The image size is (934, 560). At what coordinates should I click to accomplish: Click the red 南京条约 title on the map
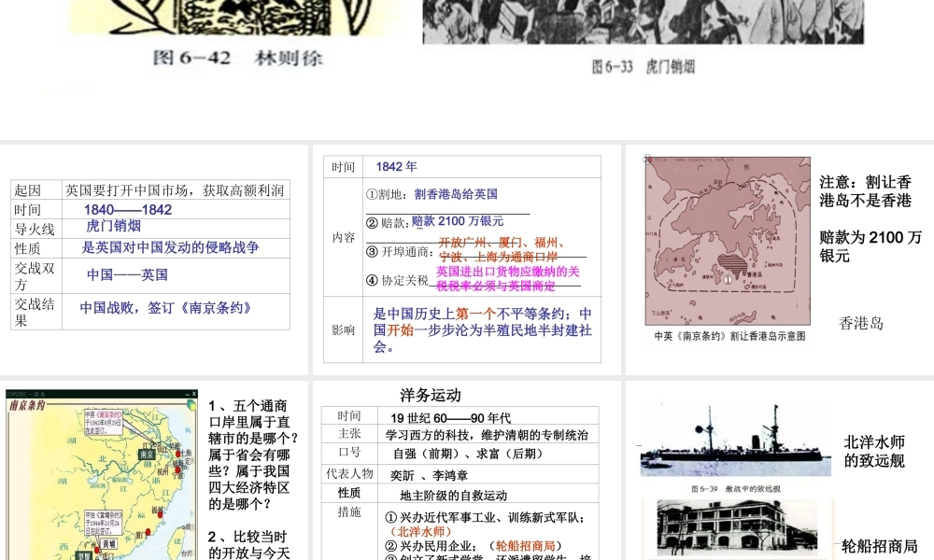(x=27, y=405)
